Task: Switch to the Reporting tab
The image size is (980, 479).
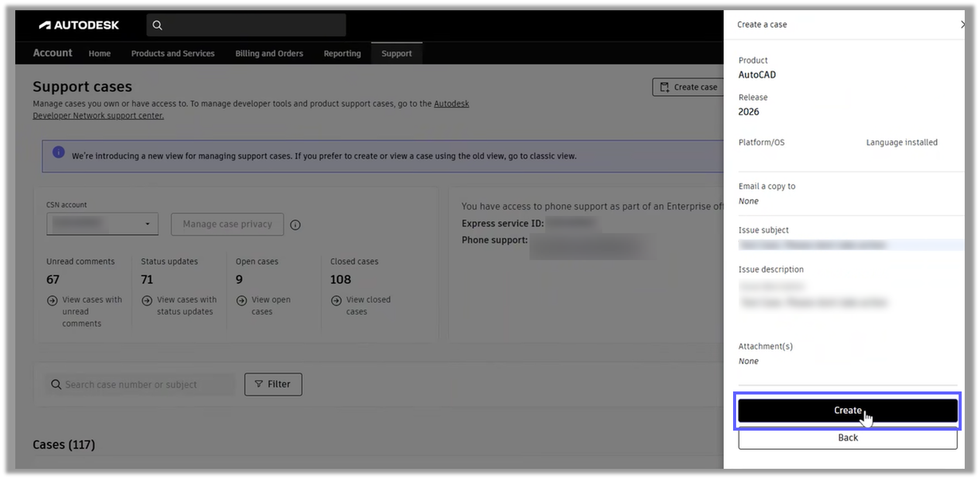Action: 342,53
